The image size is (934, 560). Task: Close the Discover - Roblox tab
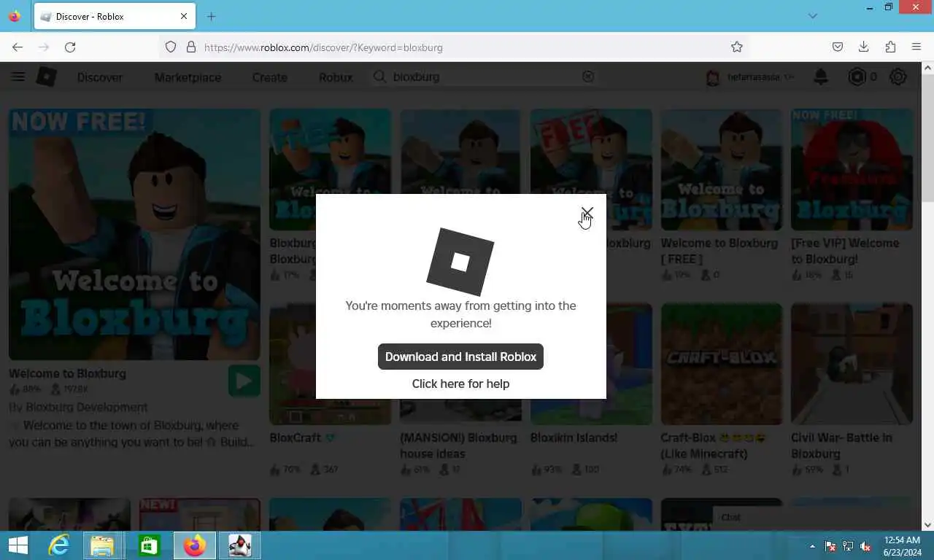click(x=184, y=16)
